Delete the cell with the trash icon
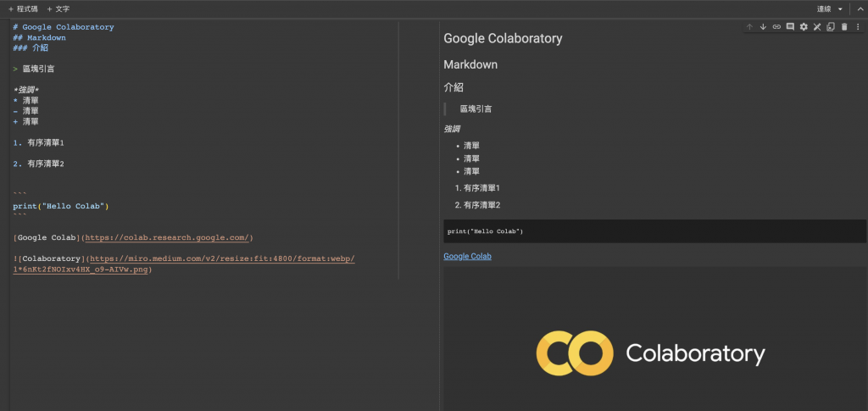The width and height of the screenshot is (868, 411). [844, 26]
